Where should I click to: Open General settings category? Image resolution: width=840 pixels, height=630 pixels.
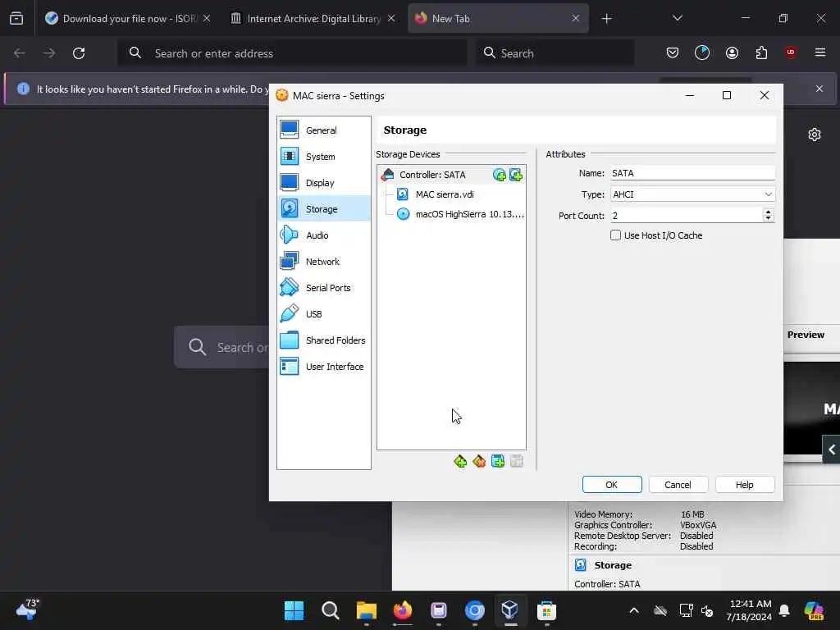click(323, 130)
